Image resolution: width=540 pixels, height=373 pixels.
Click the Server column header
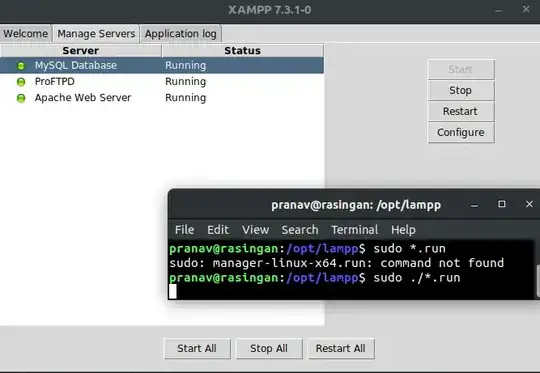pyautogui.click(x=81, y=51)
